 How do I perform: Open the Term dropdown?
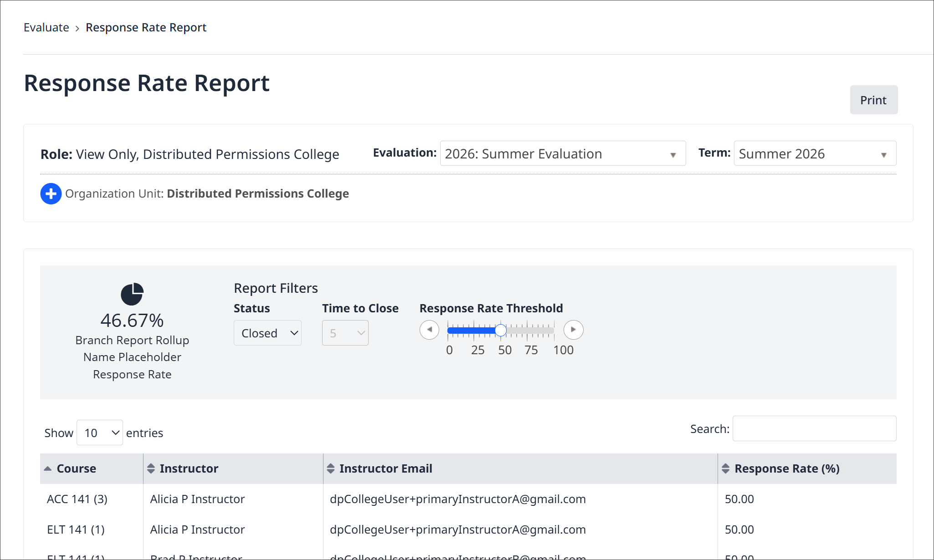pyautogui.click(x=815, y=153)
